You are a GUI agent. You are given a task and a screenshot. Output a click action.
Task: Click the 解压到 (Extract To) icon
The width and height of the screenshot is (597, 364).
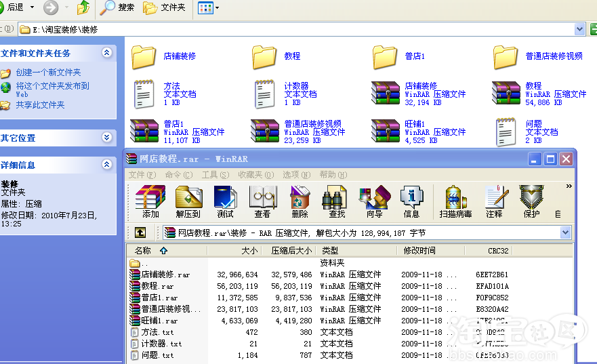(188, 201)
